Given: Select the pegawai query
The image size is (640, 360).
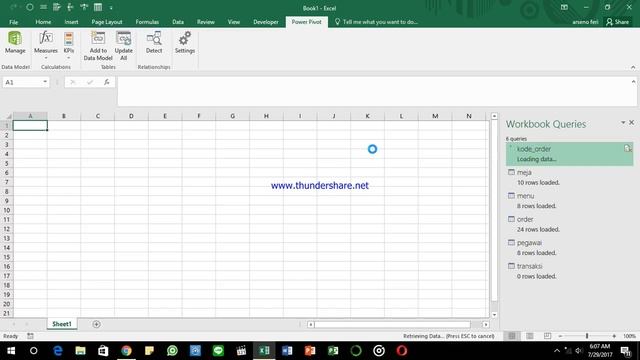Looking at the screenshot, I should [569, 247].
